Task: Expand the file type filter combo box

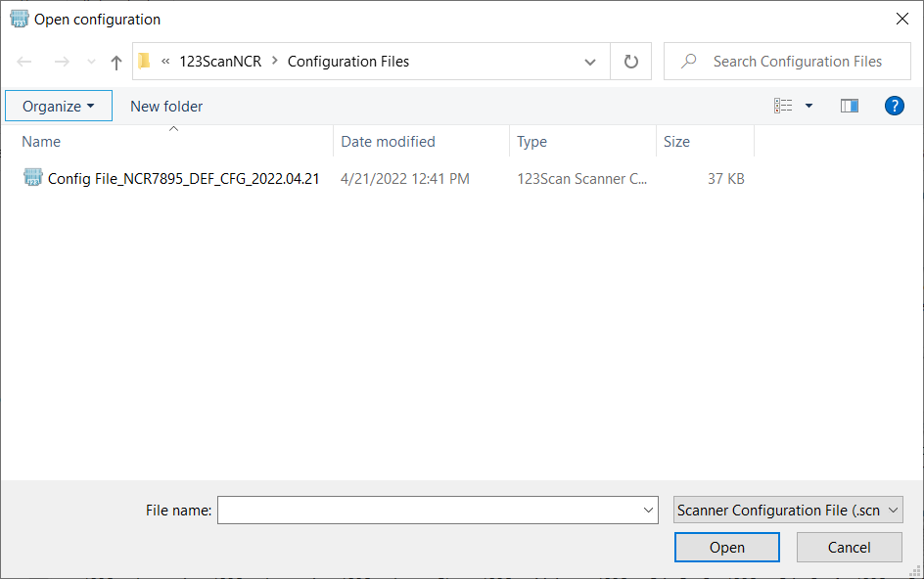Action: click(788, 510)
